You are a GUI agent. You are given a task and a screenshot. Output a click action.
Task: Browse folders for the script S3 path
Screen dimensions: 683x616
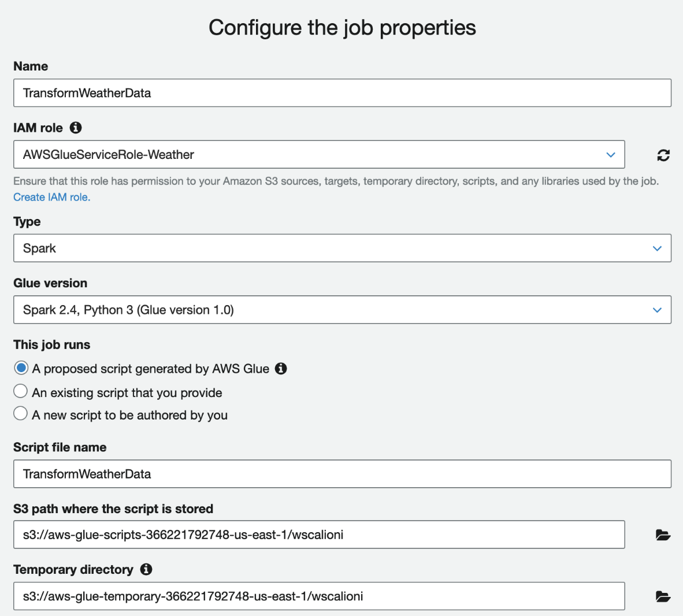click(663, 535)
